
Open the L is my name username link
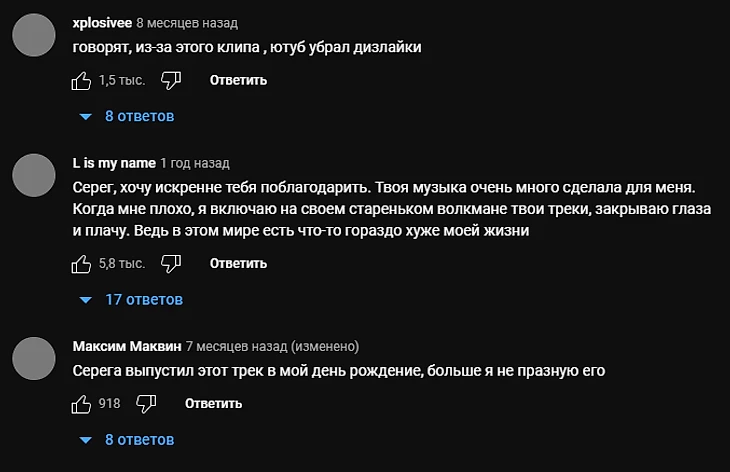coord(114,162)
